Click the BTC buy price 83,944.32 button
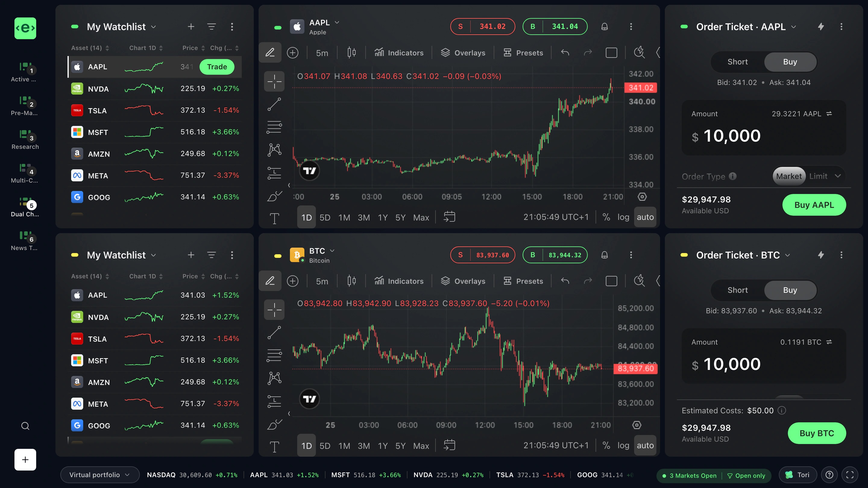Screen dimensions: 868x488 [x=555, y=255]
